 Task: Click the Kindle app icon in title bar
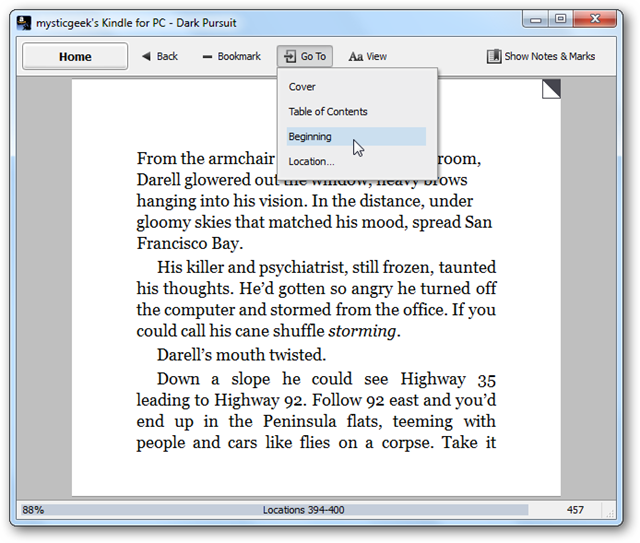point(24,22)
